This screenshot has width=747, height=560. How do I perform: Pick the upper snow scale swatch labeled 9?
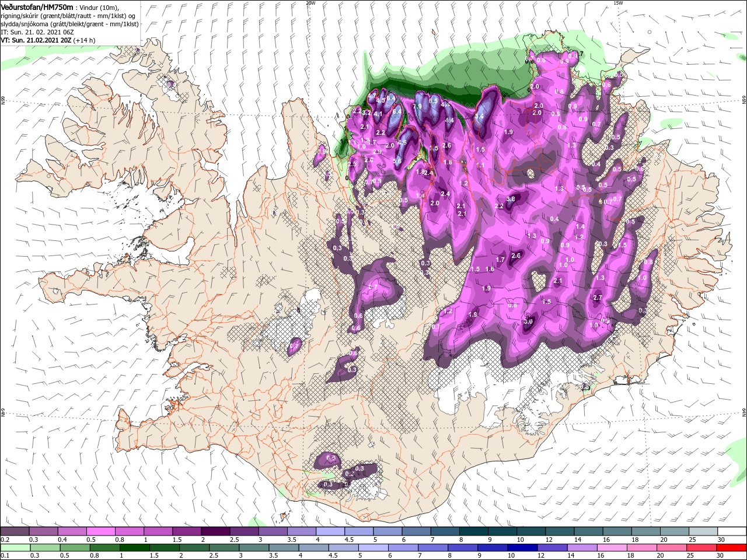pos(502,531)
